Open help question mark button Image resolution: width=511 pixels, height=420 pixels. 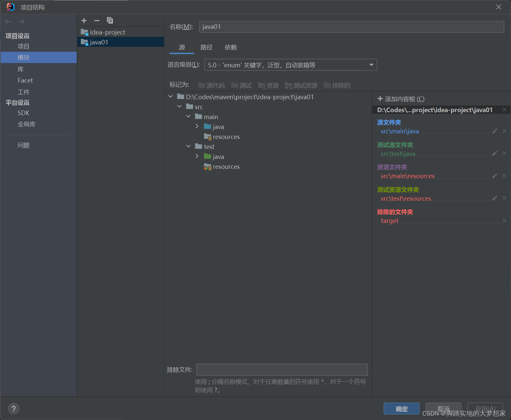(x=14, y=409)
